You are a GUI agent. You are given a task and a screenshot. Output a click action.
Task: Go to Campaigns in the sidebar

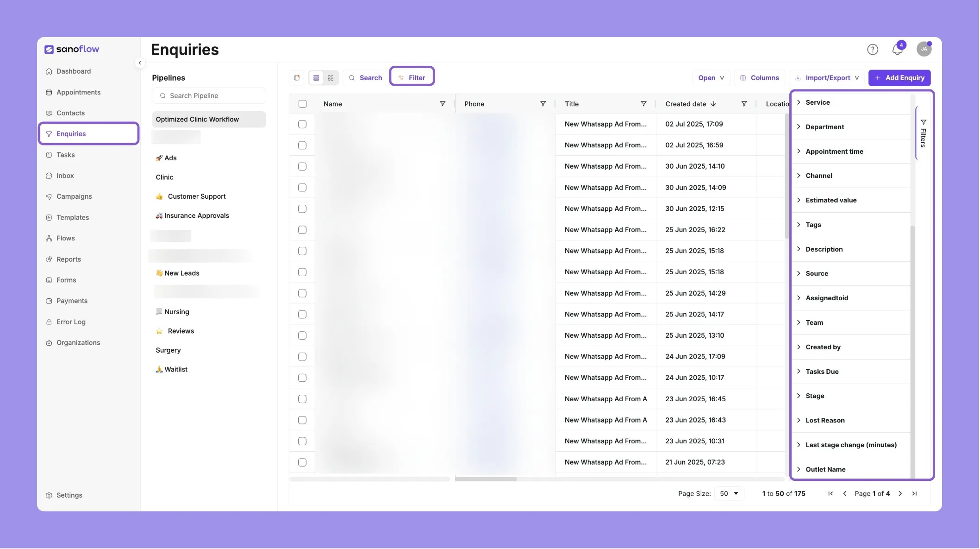pos(74,196)
